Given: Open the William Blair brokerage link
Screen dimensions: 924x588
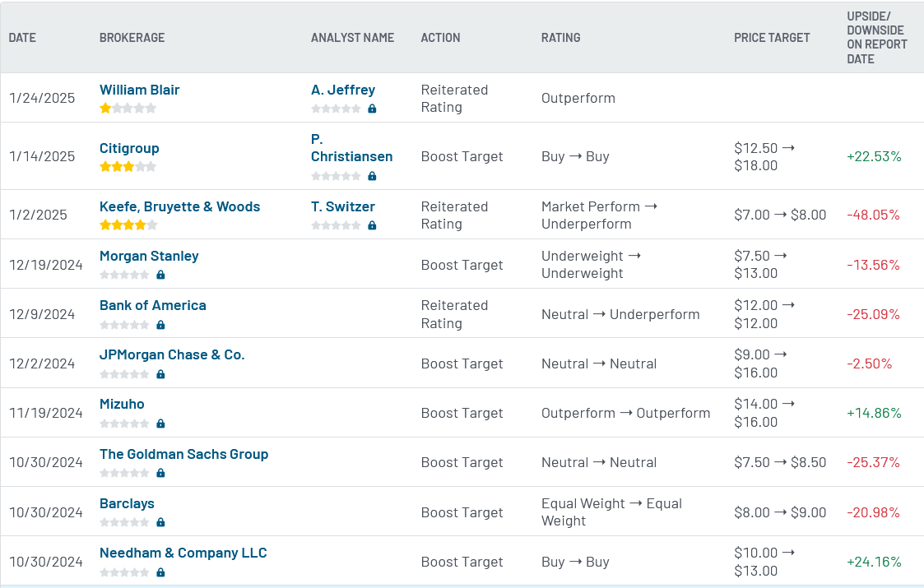Looking at the screenshot, I should (x=139, y=90).
